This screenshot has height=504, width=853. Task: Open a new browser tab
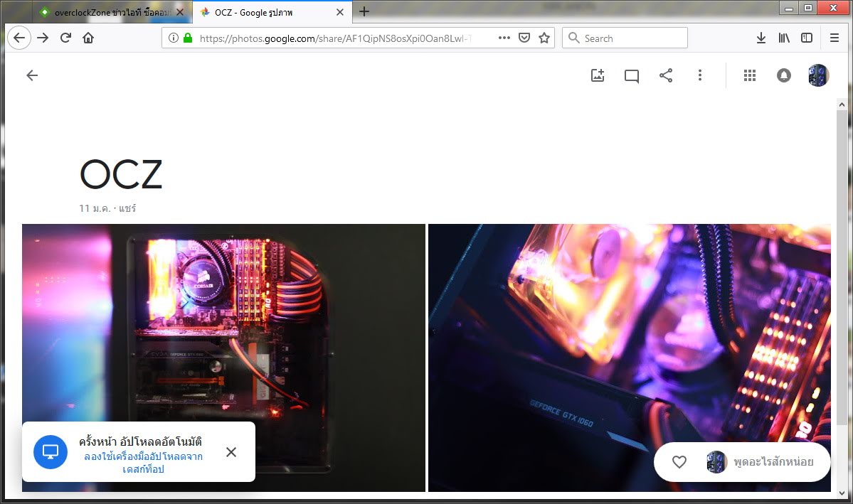pyautogui.click(x=364, y=11)
